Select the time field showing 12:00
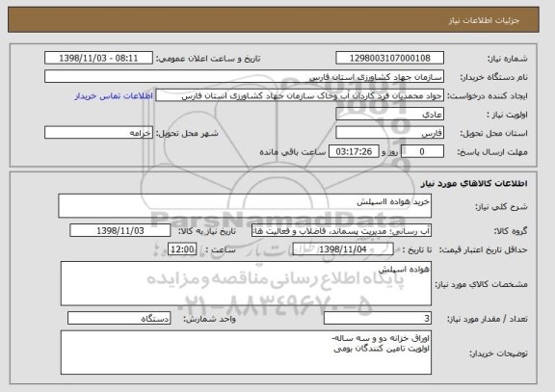The image size is (555, 392). [x=182, y=249]
